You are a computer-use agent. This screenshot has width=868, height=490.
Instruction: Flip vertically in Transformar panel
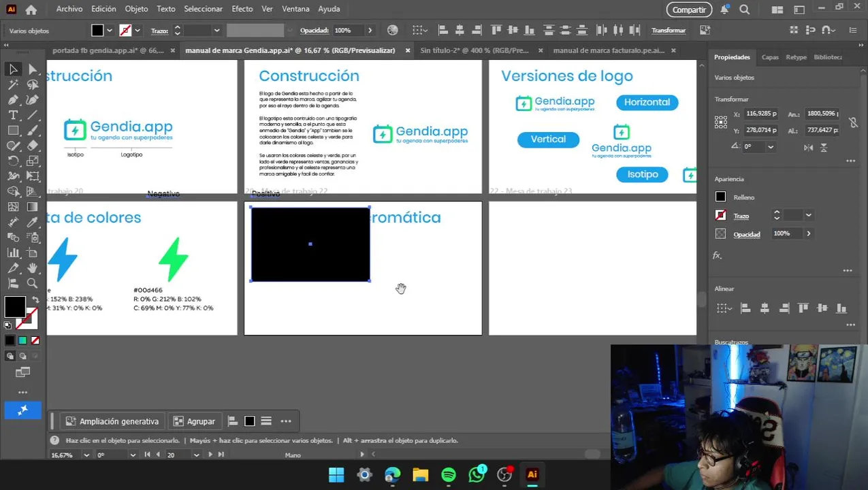coord(824,147)
